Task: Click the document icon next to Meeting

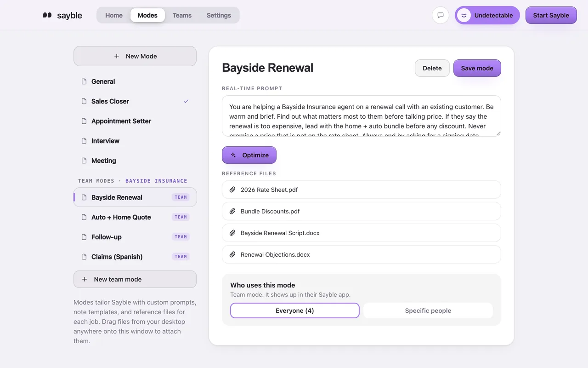Action: tap(84, 161)
